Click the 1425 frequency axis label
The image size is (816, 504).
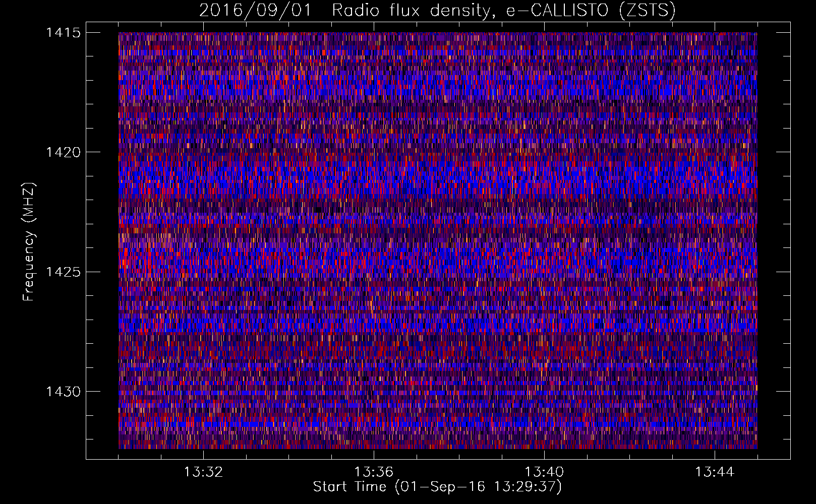[64, 272]
